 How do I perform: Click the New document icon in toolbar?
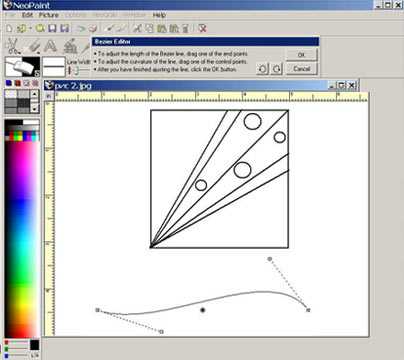(9, 28)
